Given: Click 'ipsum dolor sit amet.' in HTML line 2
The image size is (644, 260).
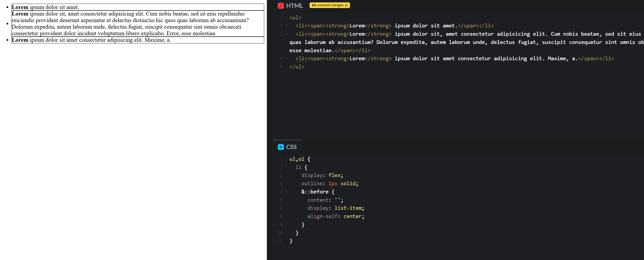Looking at the screenshot, I should (426, 26).
